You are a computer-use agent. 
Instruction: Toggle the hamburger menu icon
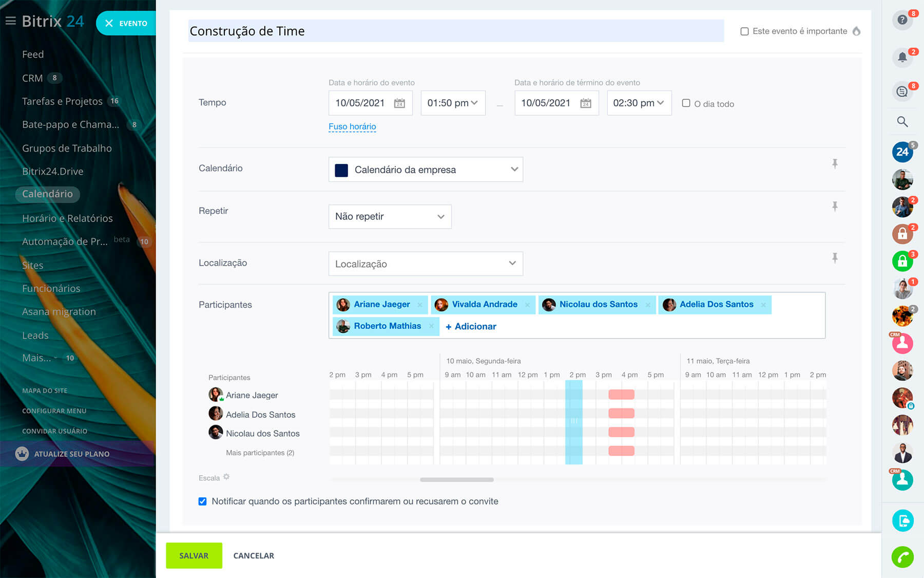[x=10, y=21]
